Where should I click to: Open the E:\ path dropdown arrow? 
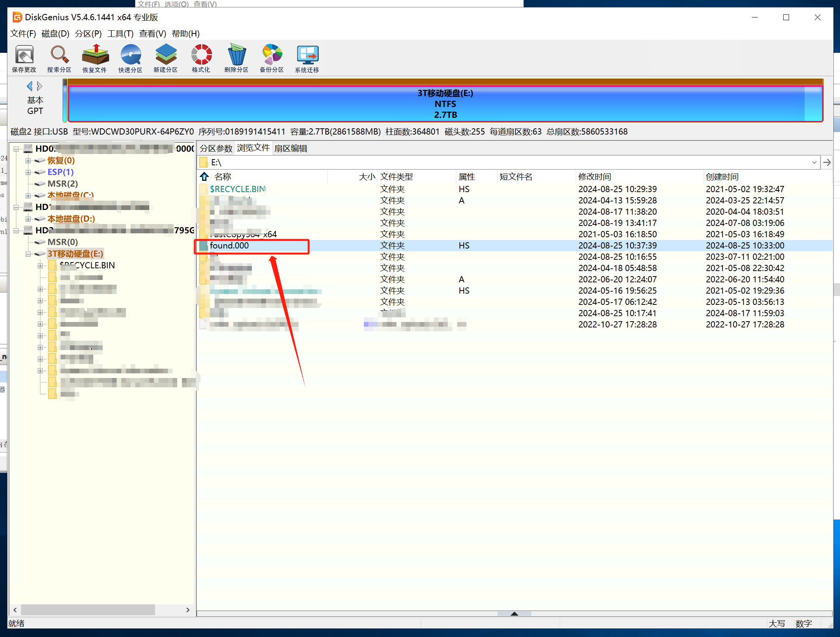pos(814,163)
